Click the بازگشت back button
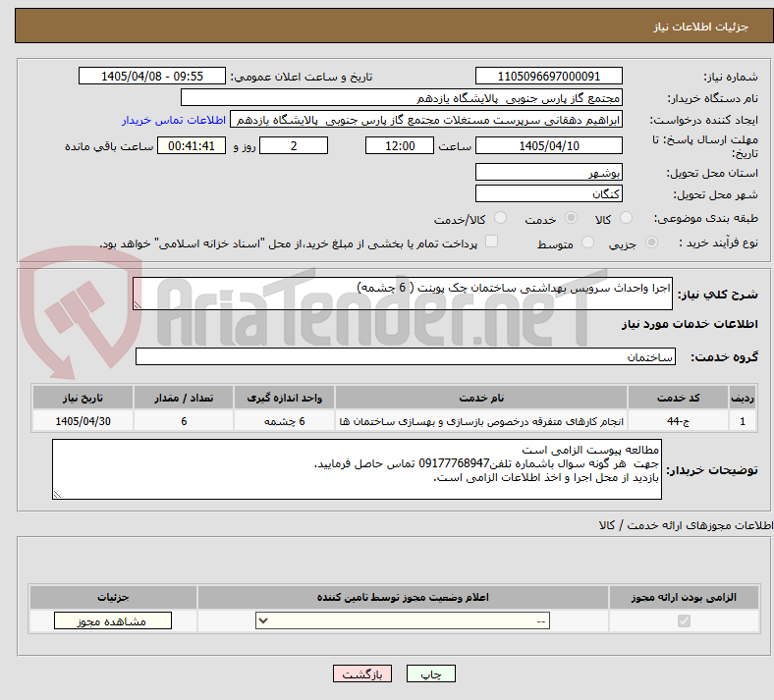This screenshot has width=774, height=700. coord(362,673)
